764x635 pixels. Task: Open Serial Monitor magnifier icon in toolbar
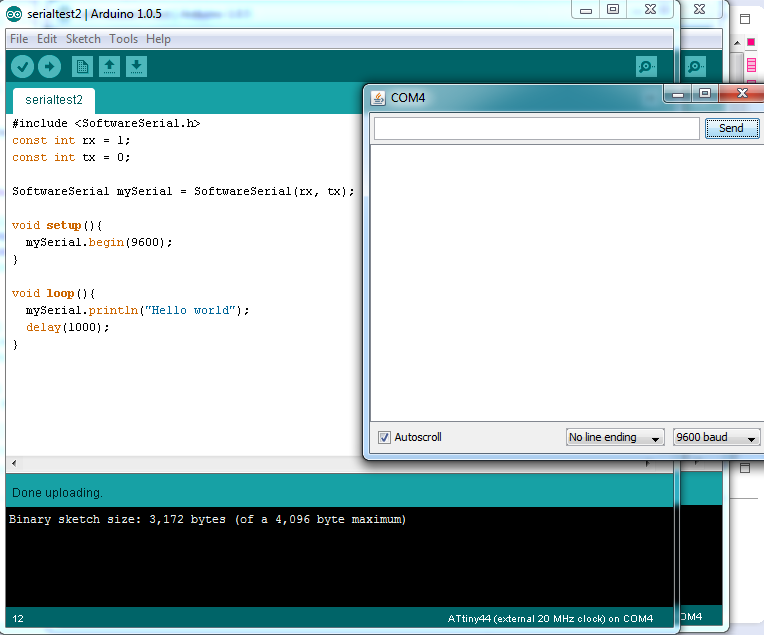pyautogui.click(x=647, y=67)
